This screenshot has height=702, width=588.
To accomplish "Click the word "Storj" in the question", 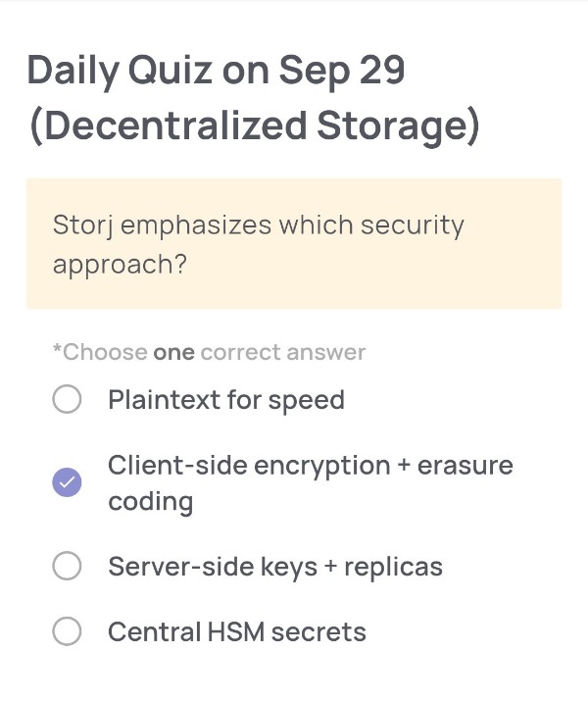I will tap(81, 226).
